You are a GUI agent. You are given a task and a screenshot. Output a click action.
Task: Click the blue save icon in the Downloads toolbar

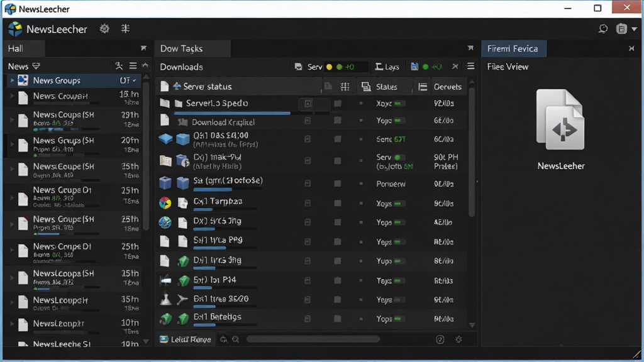point(414,67)
